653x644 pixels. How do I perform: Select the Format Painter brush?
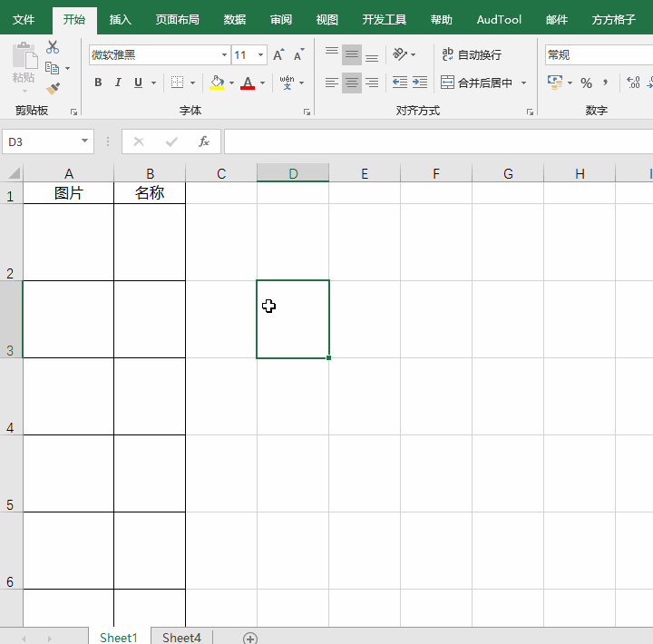click(53, 88)
